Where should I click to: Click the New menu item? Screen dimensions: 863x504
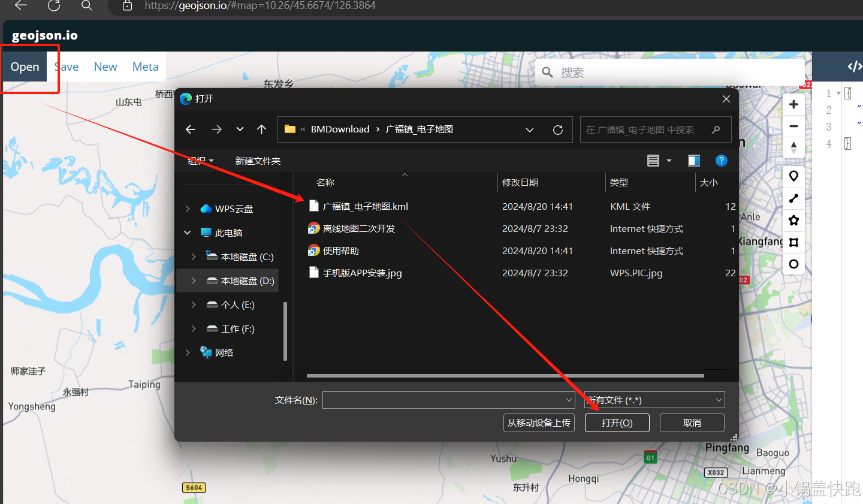point(105,67)
